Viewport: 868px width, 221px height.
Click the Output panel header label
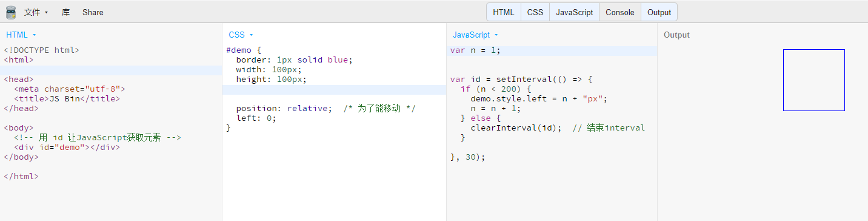[676, 35]
